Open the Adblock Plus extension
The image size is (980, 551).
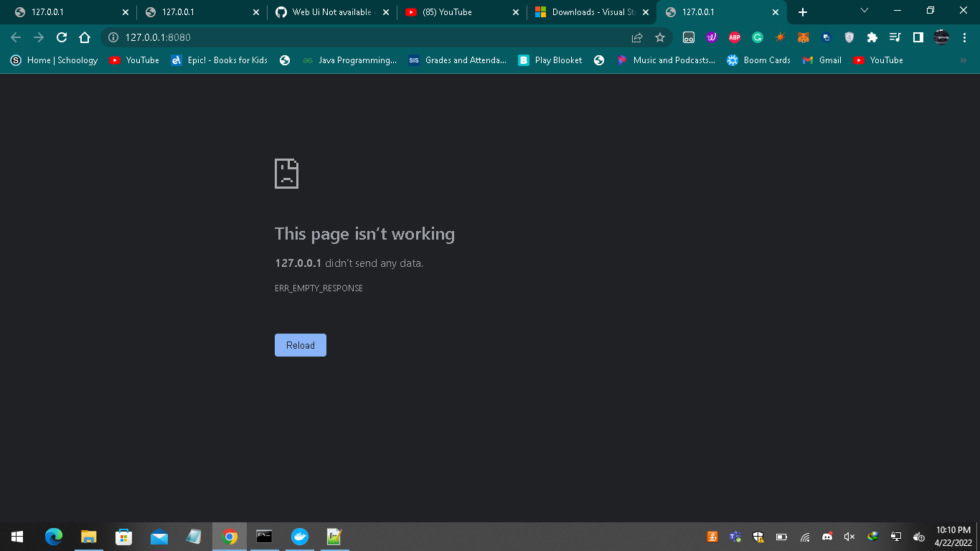tap(735, 37)
